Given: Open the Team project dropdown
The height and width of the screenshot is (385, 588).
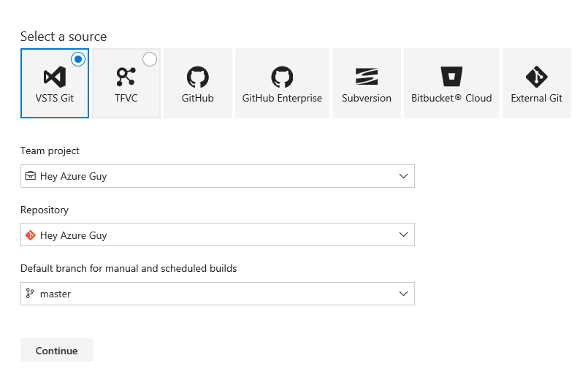Looking at the screenshot, I should pos(218,176).
